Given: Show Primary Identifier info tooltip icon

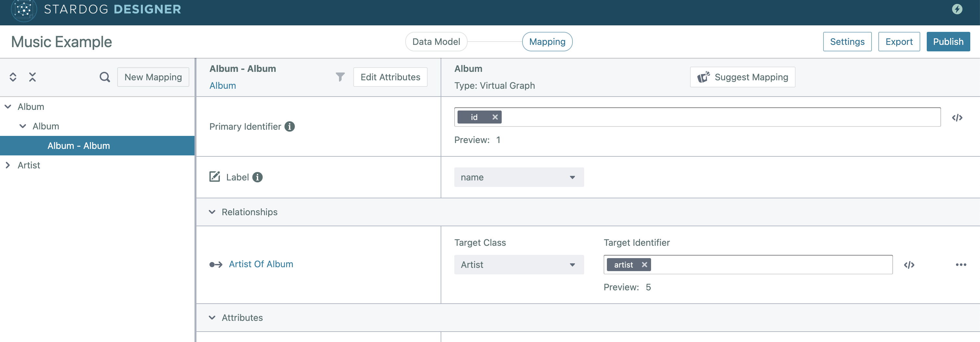Looking at the screenshot, I should pos(290,126).
